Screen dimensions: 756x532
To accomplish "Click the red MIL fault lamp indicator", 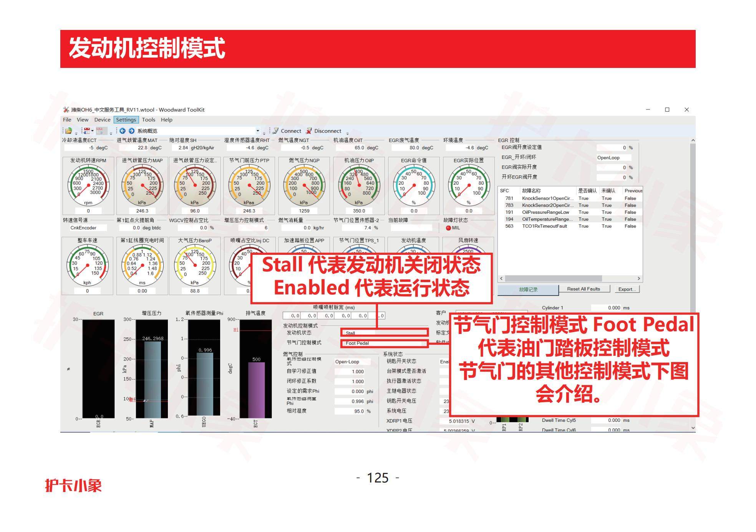I will click(x=448, y=228).
